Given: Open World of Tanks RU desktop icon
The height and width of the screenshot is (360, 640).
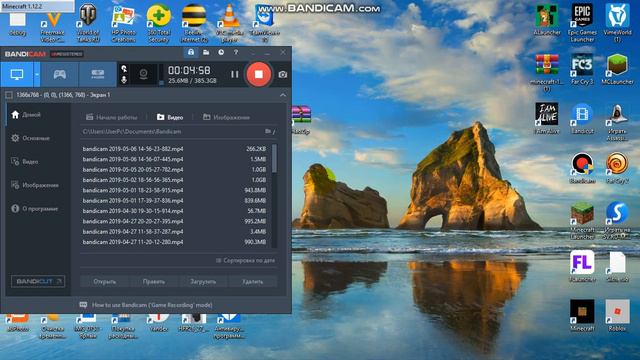Looking at the screenshot, I should (x=88, y=23).
